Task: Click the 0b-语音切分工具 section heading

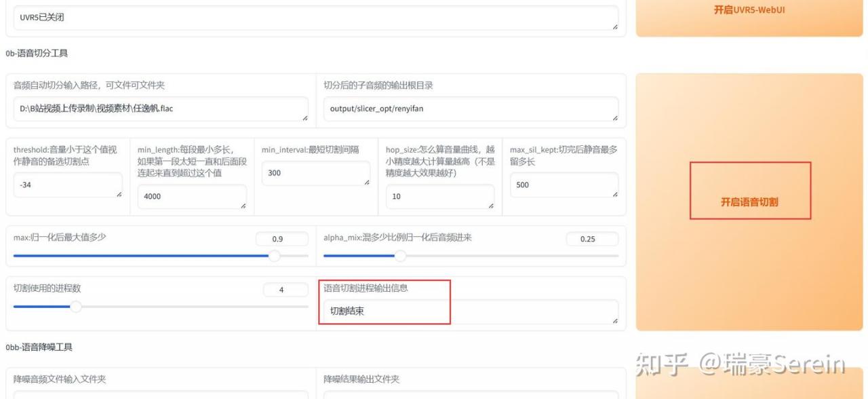Action: click(x=37, y=53)
